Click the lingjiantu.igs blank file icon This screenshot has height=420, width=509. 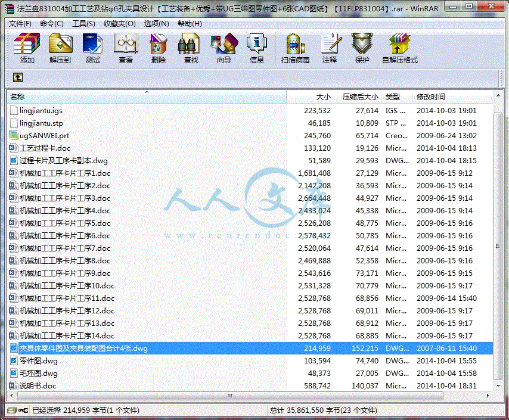pyautogui.click(x=14, y=110)
